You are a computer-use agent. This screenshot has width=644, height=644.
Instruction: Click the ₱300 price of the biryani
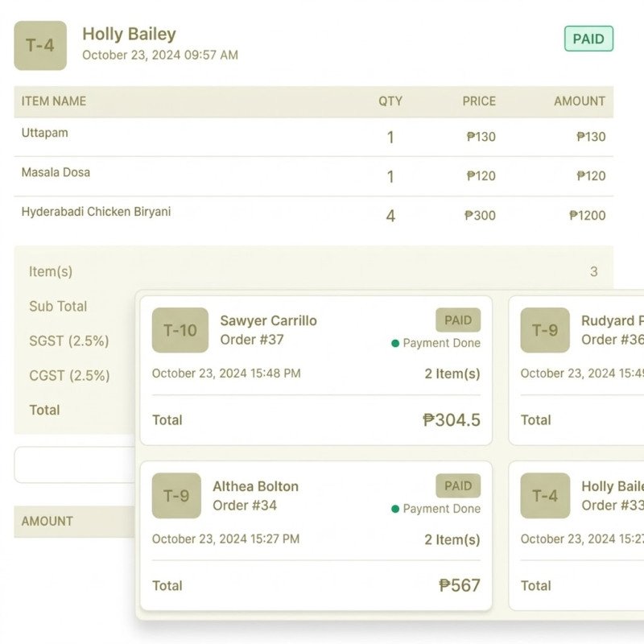(x=480, y=215)
